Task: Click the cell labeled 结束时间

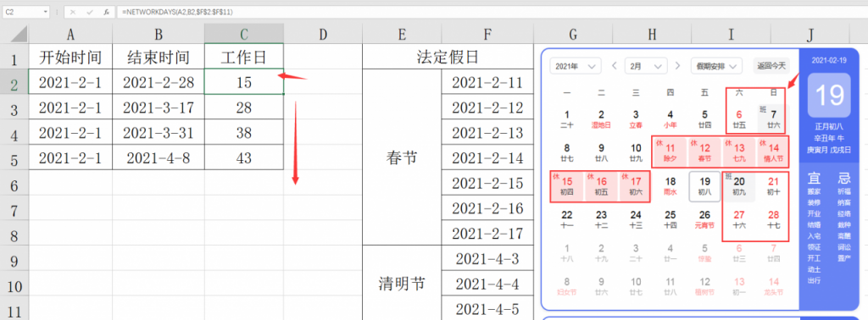Action: (x=159, y=57)
